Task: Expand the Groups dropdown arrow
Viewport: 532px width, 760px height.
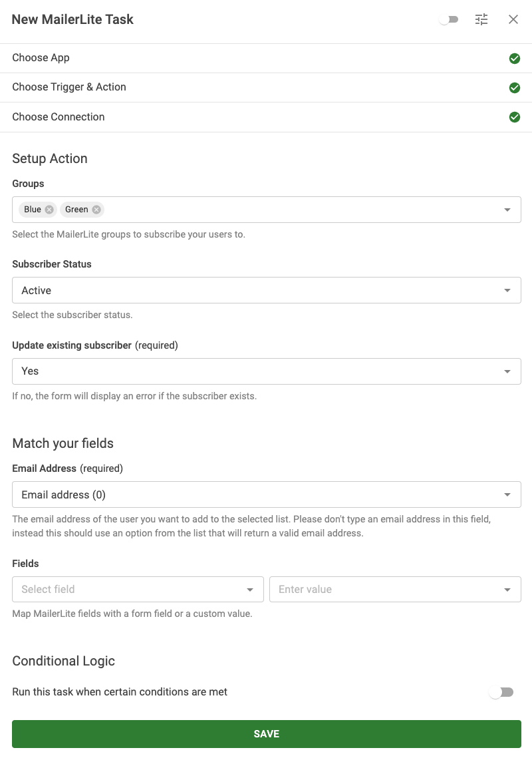Action: (x=507, y=210)
